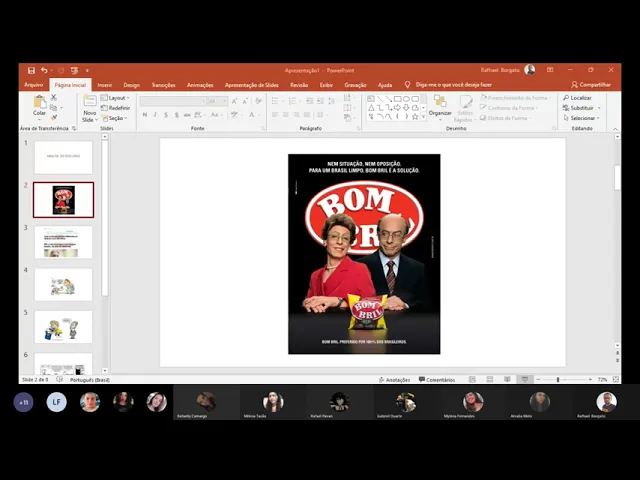640x480 pixels.
Task: Click the Copy icon under scissors
Action: (53, 108)
